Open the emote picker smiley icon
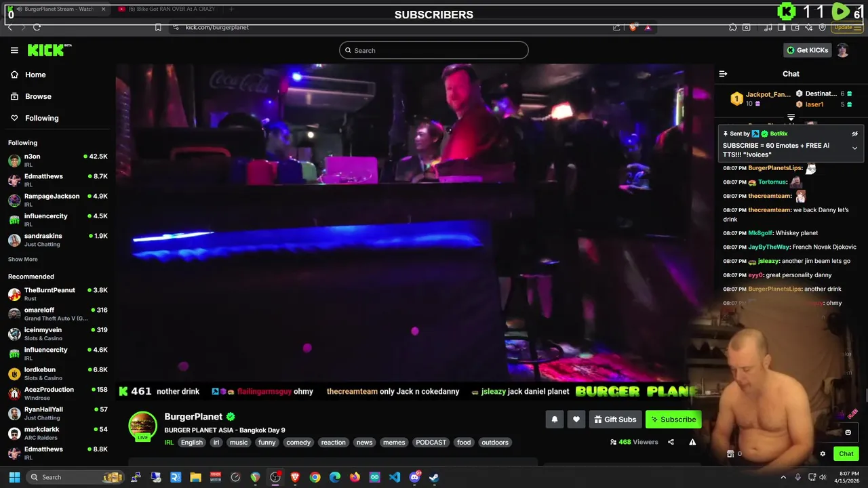 pyautogui.click(x=848, y=432)
